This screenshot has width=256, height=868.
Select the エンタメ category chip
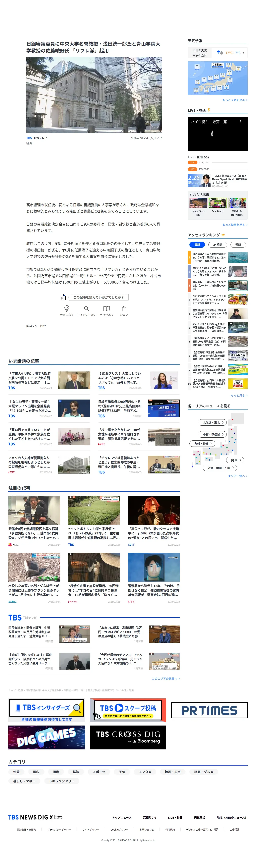point(145,772)
